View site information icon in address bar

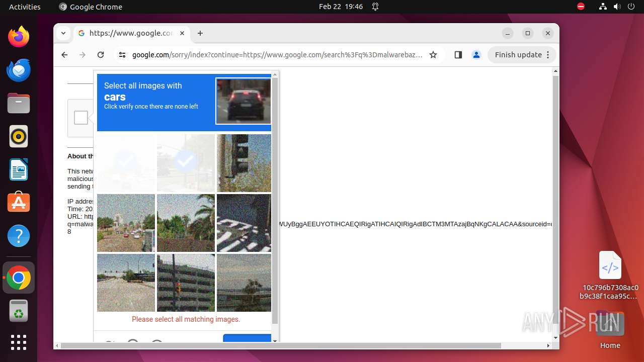tap(122, 55)
